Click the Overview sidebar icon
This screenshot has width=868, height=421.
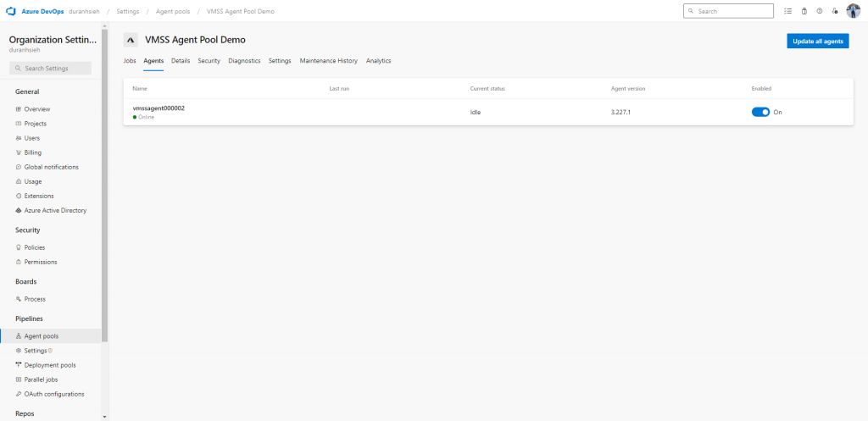[19, 109]
